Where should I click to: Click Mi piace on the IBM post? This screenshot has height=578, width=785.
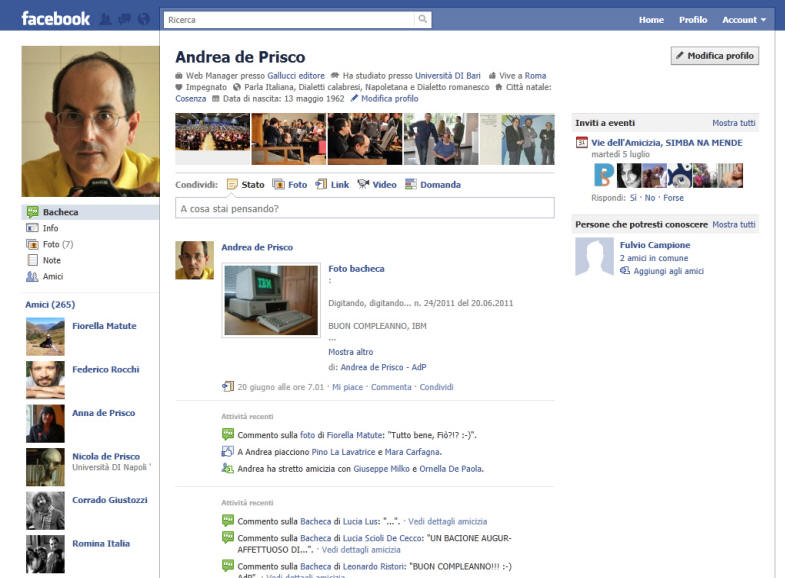(x=347, y=387)
